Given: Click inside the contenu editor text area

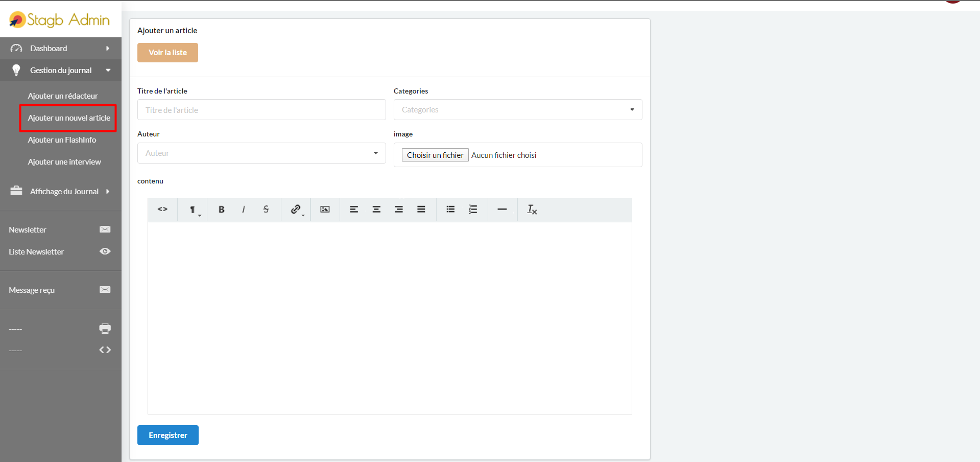Looking at the screenshot, I should [x=390, y=318].
